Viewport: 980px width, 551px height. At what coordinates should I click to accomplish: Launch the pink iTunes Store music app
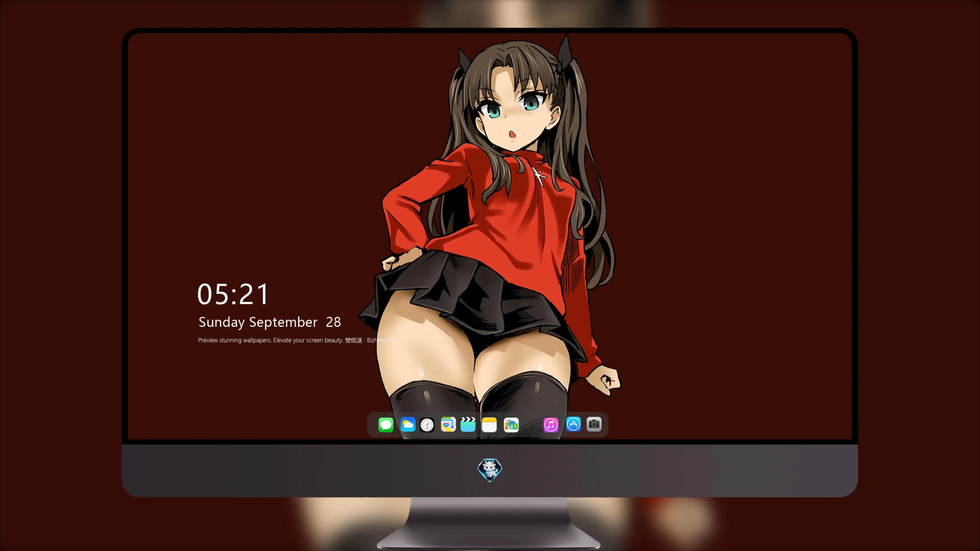pyautogui.click(x=551, y=425)
